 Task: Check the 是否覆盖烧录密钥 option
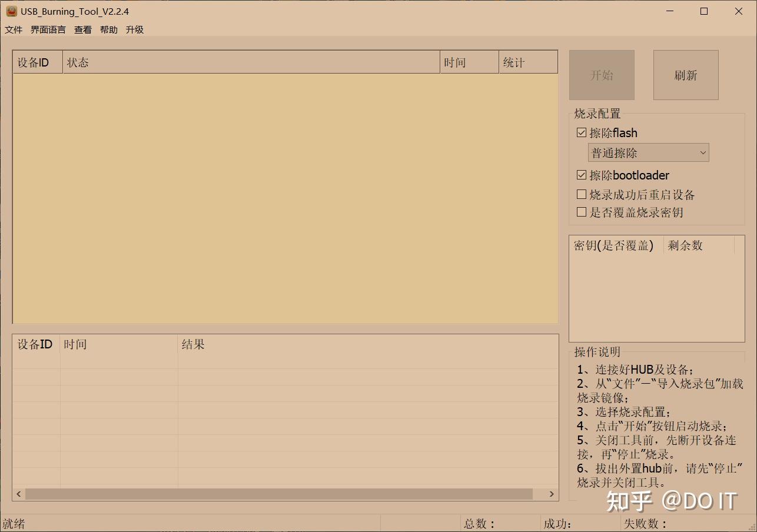click(x=581, y=212)
